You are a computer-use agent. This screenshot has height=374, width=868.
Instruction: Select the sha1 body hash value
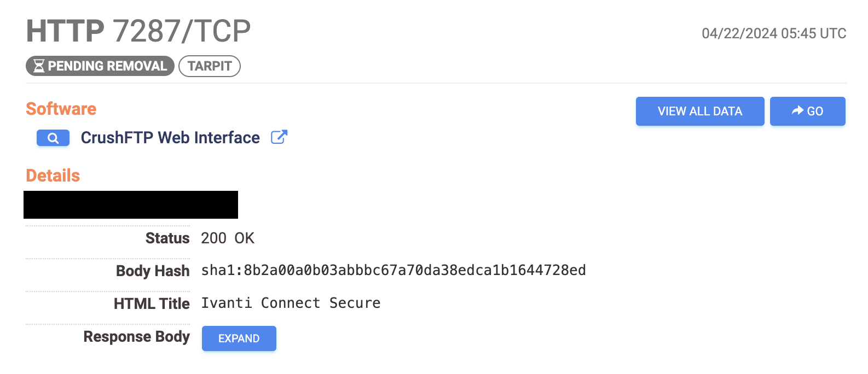click(x=393, y=271)
